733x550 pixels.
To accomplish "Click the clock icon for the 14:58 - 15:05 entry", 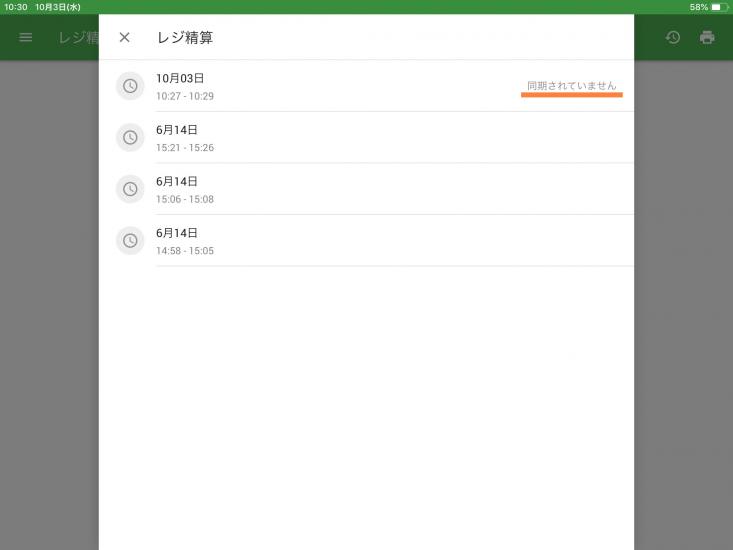I will (x=130, y=240).
